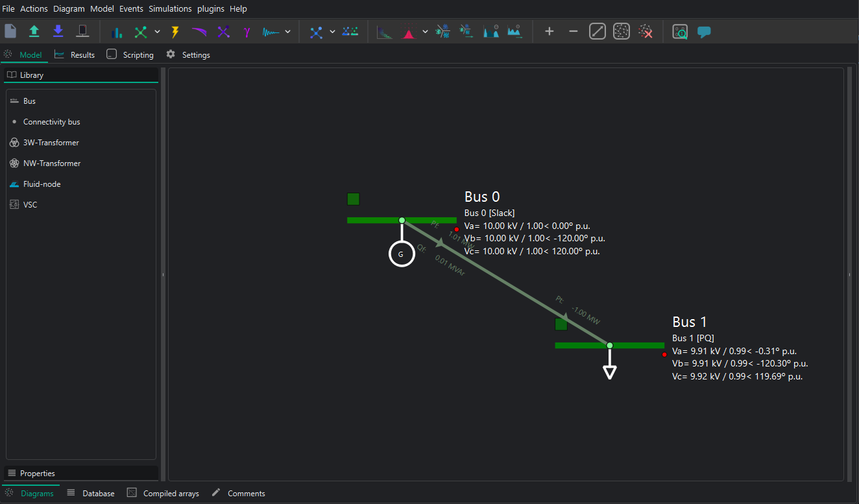Viewport: 859px width, 504px height.
Task: Select the Library panel tab
Action: [81, 75]
